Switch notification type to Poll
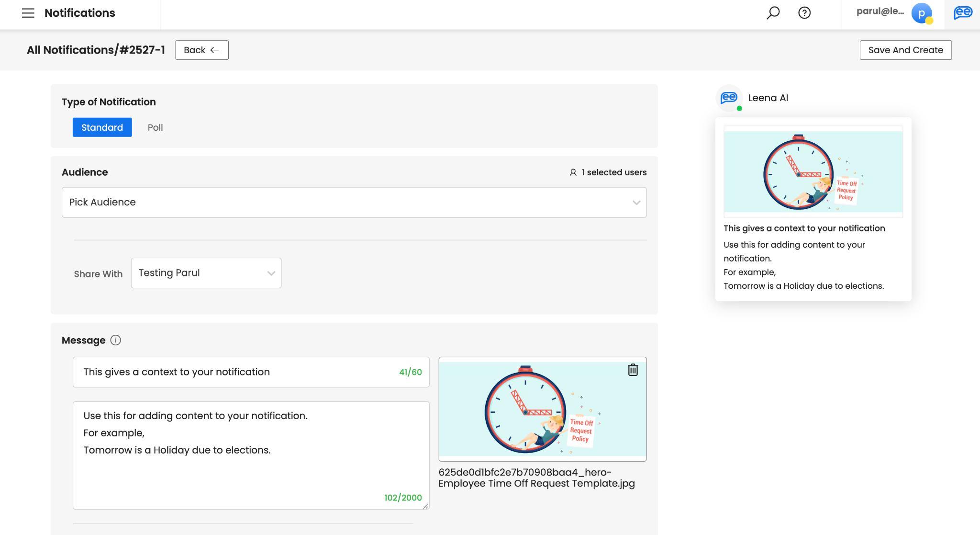 [x=155, y=127]
